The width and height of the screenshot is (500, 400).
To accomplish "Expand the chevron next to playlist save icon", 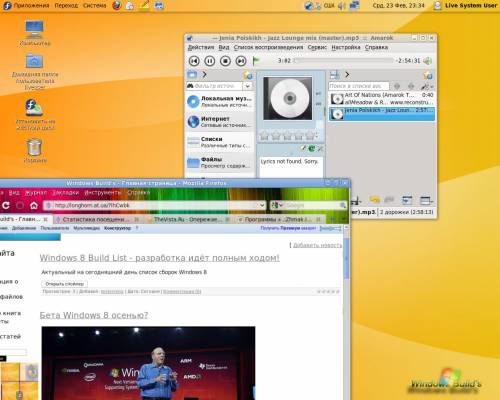I will click(x=347, y=74).
